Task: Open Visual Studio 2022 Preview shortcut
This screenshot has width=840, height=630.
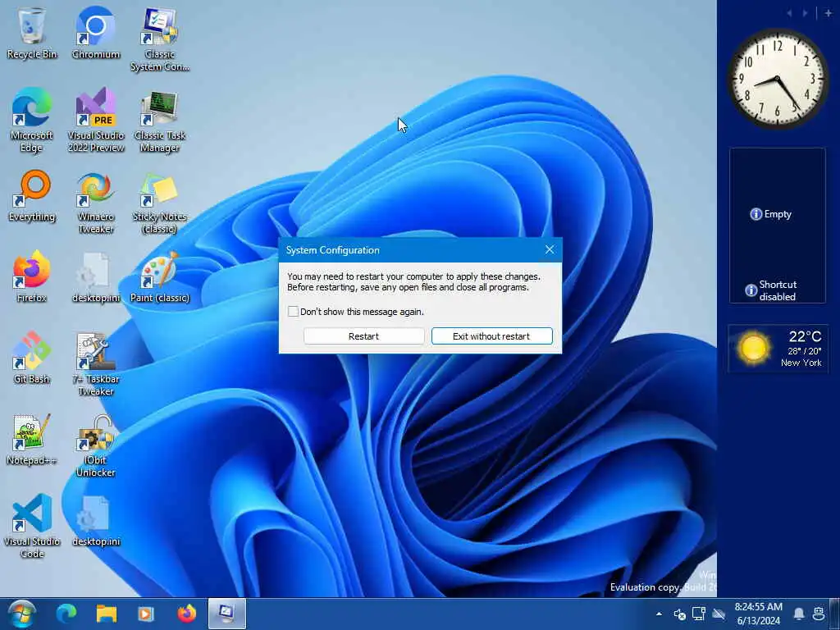Action: [x=96, y=121]
